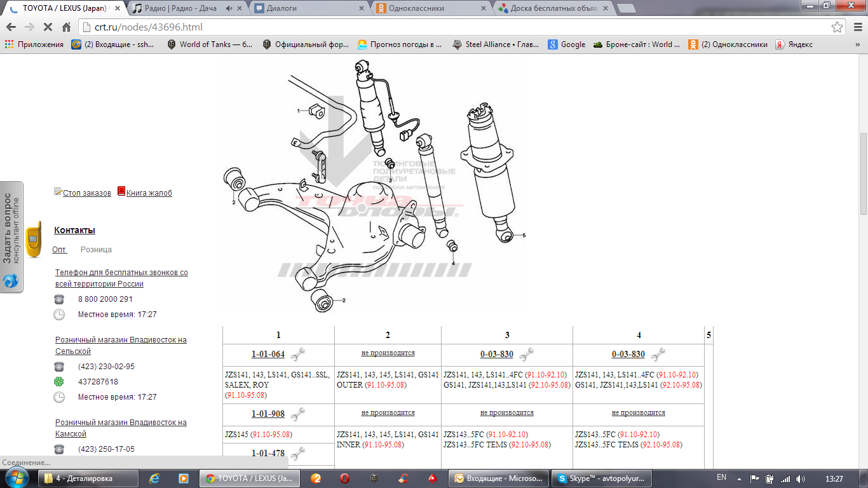Screen dimensions: 868x488
Task: Open Розничный магазин Владивосток на Камской link
Action: pos(121,428)
